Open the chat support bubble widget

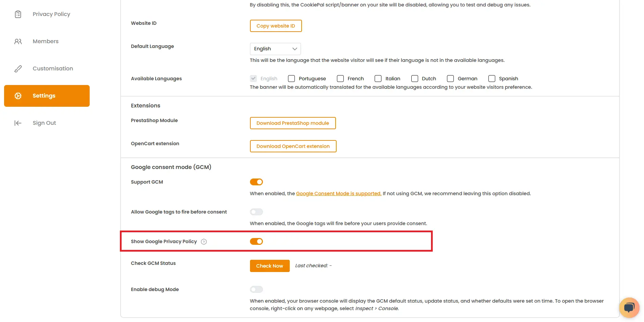click(x=629, y=307)
